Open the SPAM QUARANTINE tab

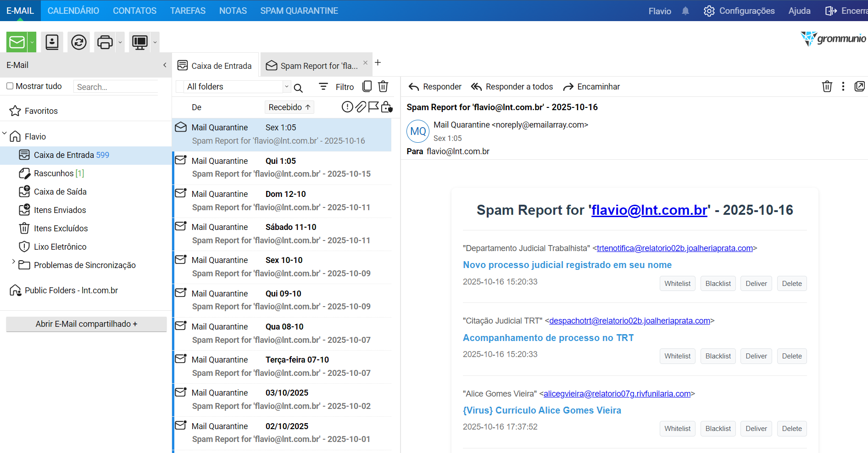tap(299, 11)
